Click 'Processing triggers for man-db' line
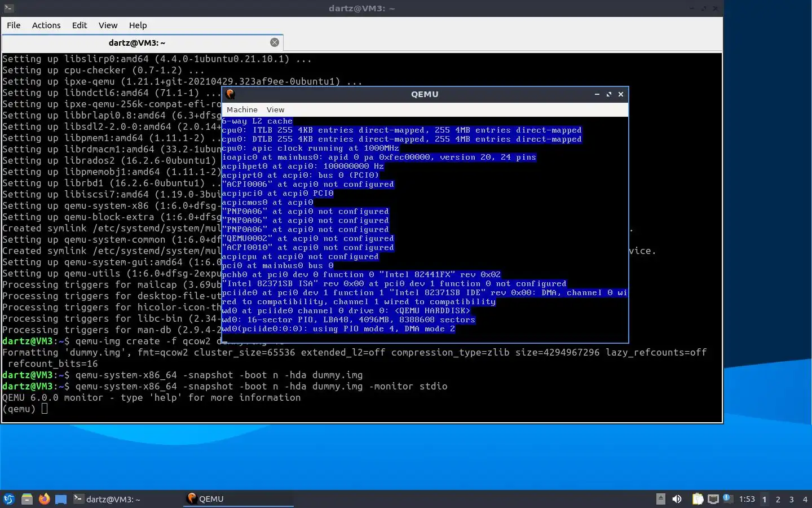 (x=112, y=330)
